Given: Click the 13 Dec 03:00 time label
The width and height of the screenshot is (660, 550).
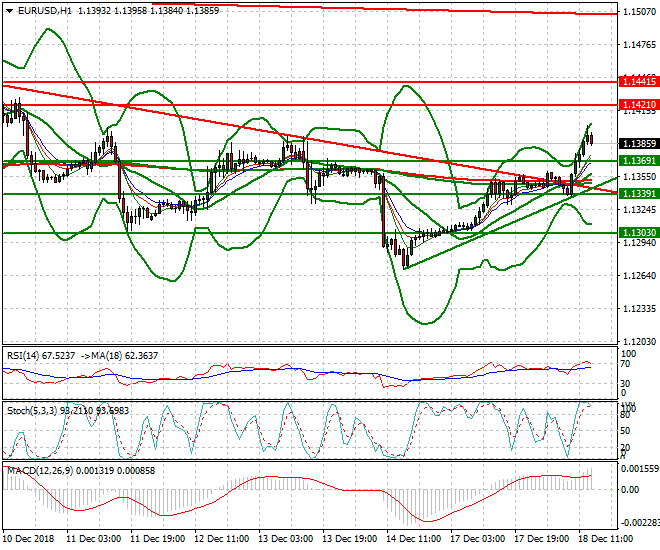Looking at the screenshot, I should tap(286, 539).
